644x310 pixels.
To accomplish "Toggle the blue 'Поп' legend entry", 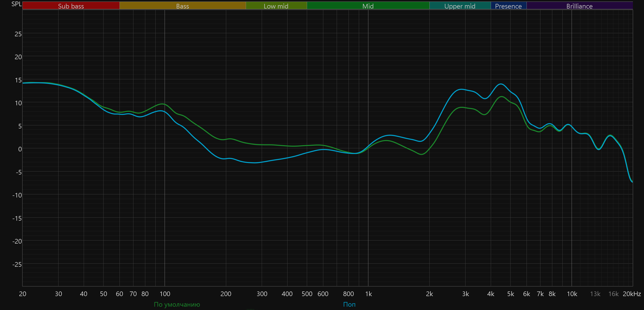I will point(349,304).
